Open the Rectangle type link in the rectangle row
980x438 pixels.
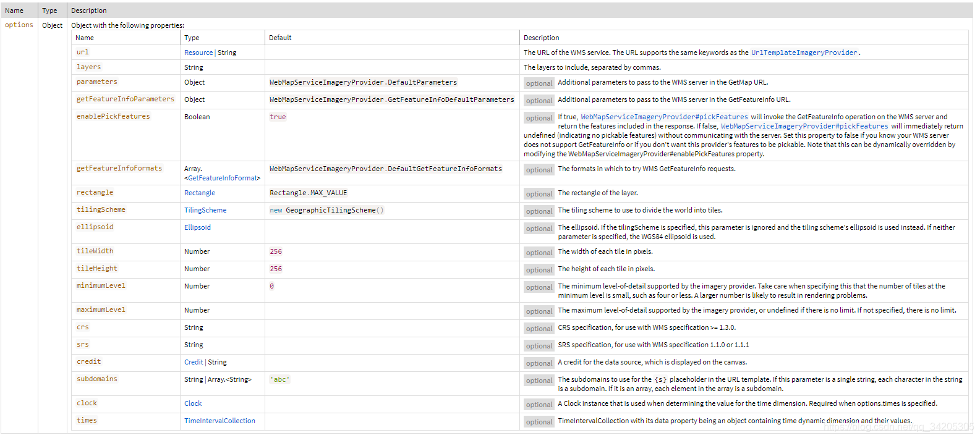200,193
